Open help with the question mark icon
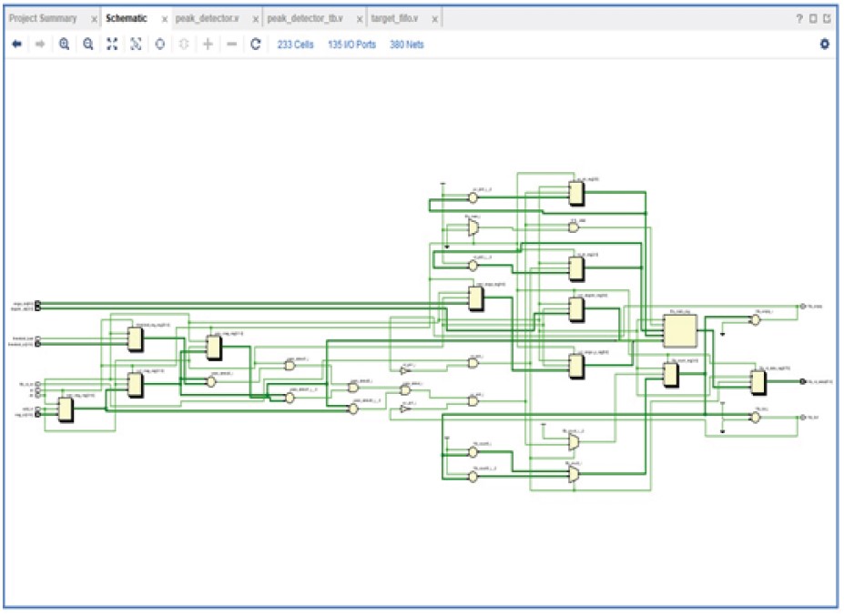Viewport: 844px width, 616px height. 798,19
